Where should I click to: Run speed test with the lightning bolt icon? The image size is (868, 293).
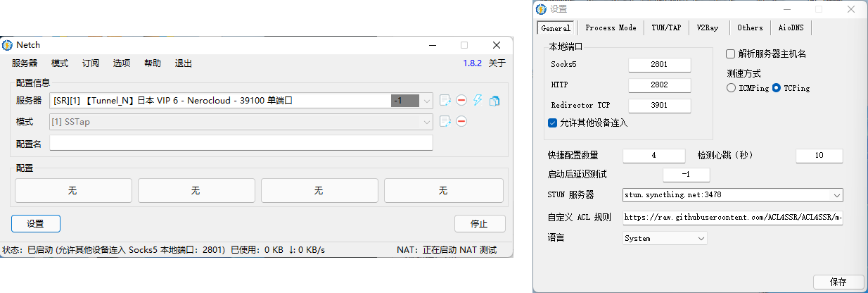pyautogui.click(x=478, y=101)
